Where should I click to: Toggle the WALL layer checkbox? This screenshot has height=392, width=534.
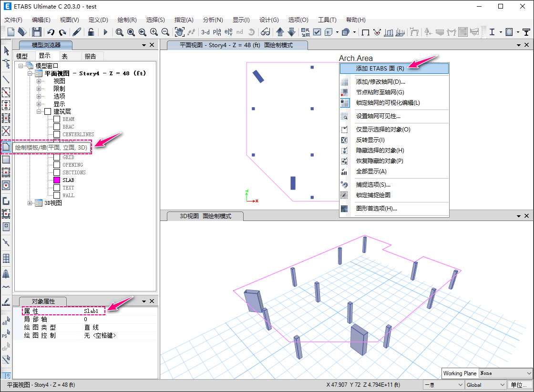57,195
